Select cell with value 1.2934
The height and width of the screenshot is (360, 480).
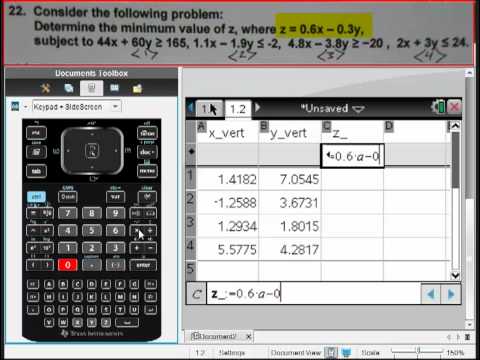tap(228, 226)
